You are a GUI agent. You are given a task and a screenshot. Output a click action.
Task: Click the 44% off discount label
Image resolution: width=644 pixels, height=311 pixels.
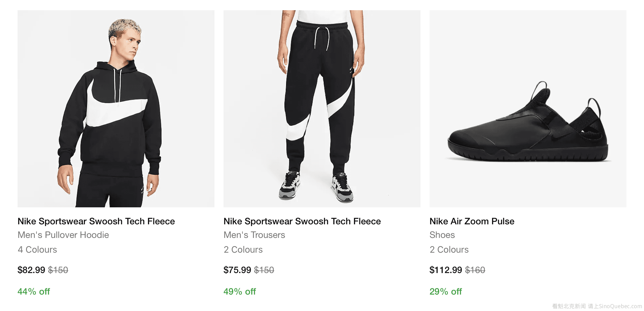[34, 291]
